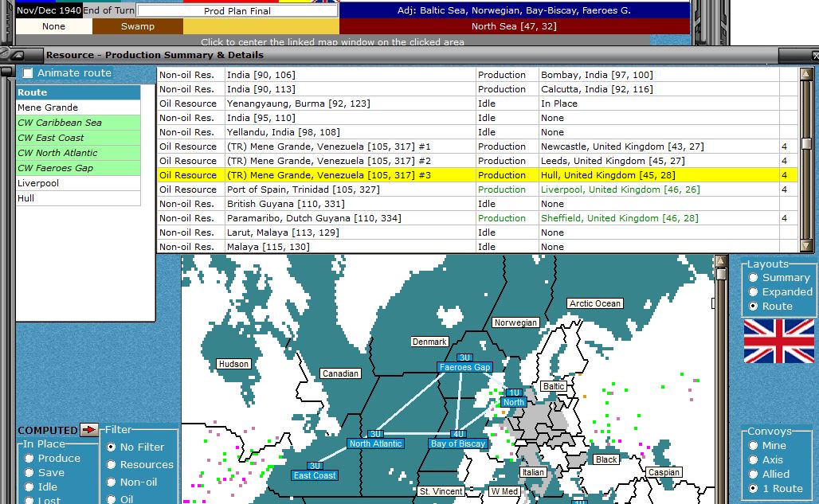This screenshot has height=504, width=819.
Task: Select Yenangyaung, Burma oil resource row
Action: tap(477, 104)
